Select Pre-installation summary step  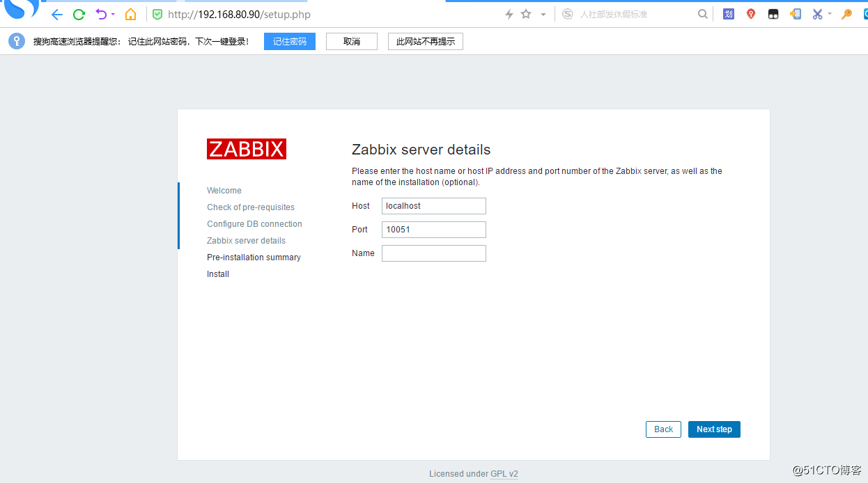click(254, 258)
